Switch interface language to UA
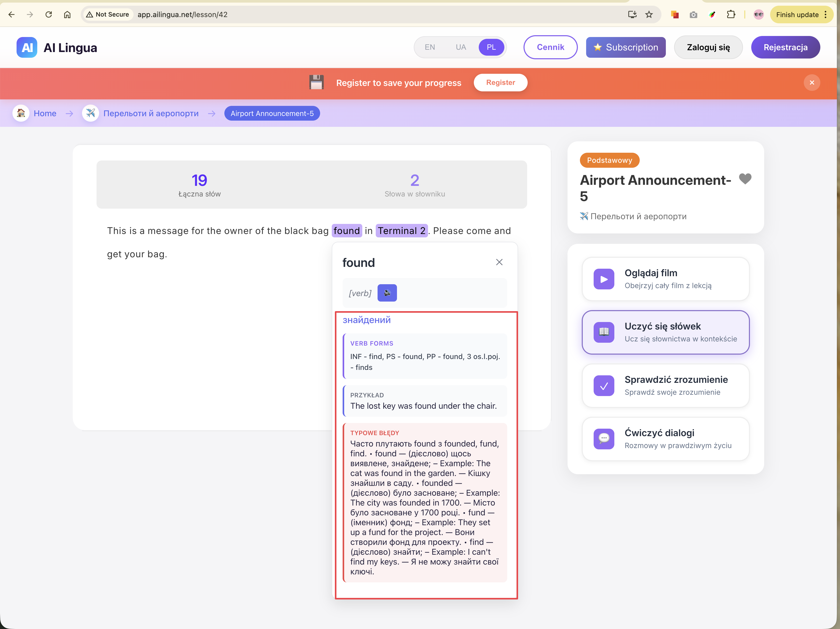 (x=461, y=47)
